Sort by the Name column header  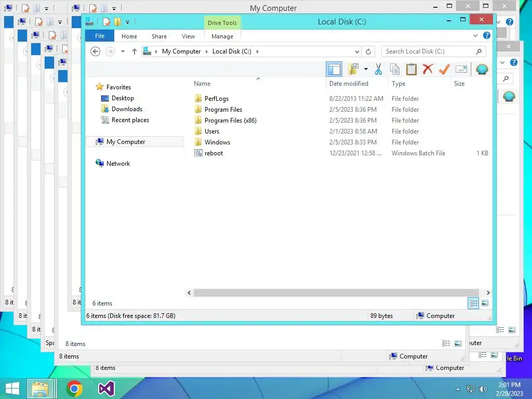pos(202,84)
